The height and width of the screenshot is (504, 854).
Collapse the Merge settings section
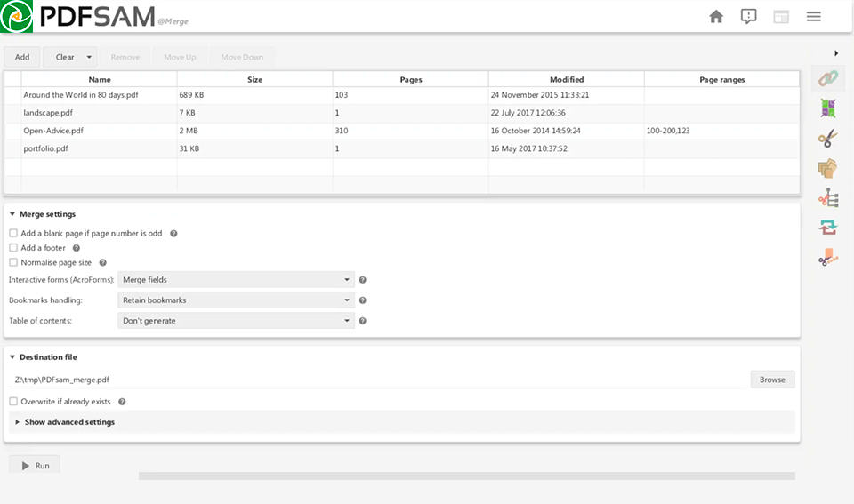tap(12, 214)
